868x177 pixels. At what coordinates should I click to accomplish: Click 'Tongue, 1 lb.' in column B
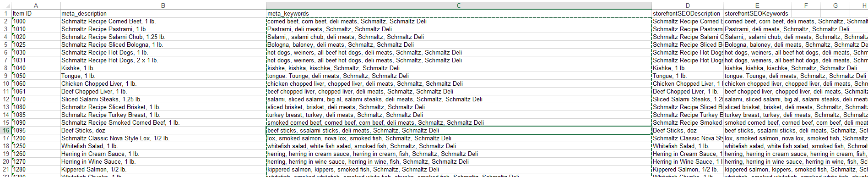point(163,76)
